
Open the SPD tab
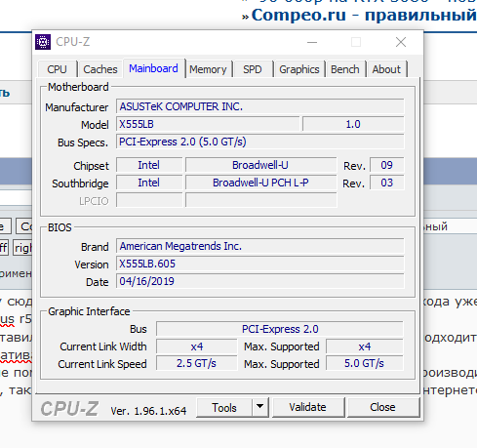click(x=253, y=69)
